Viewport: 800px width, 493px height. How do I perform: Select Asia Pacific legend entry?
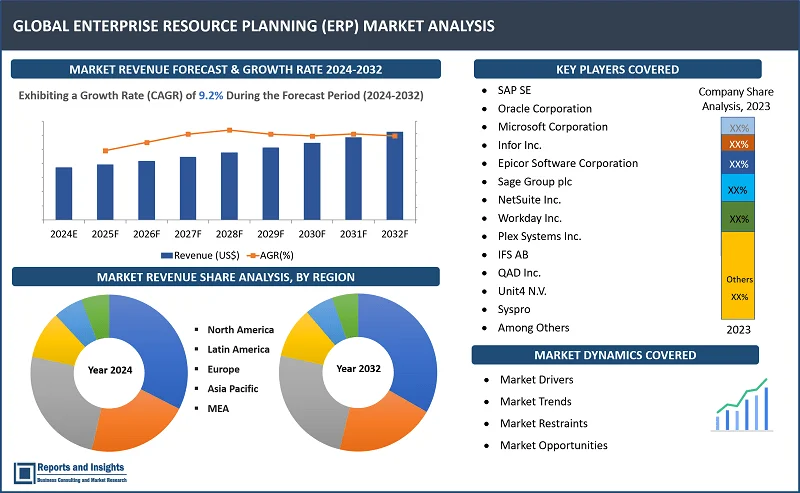point(233,389)
